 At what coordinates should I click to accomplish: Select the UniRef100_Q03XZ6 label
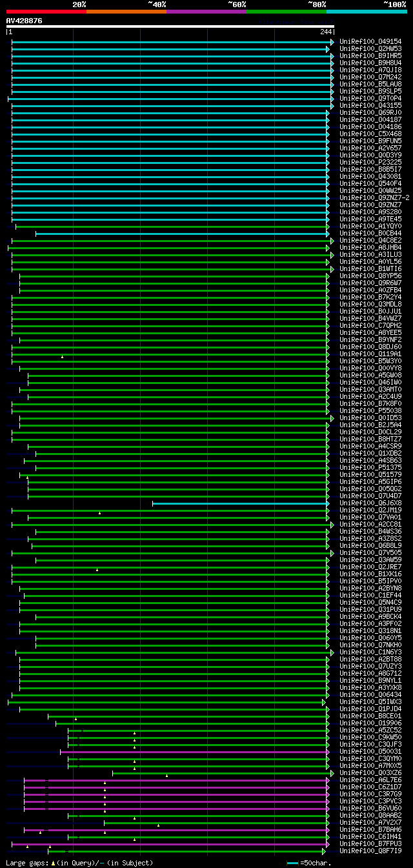click(370, 773)
